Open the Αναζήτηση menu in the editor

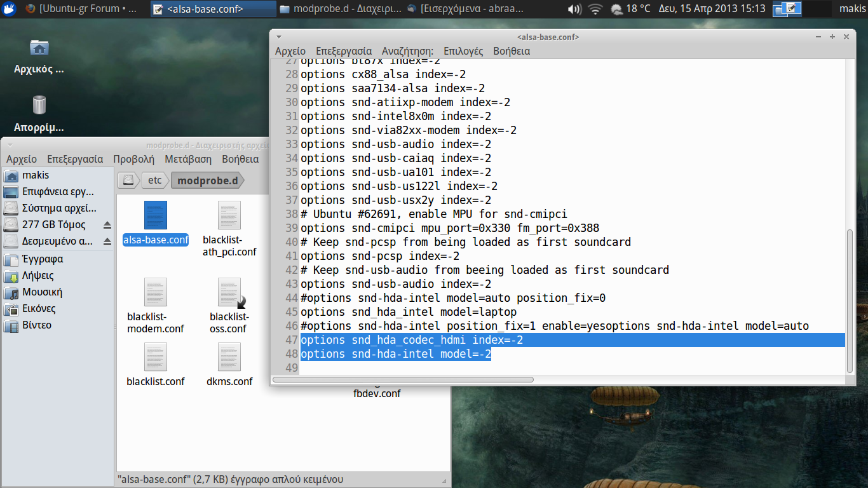tap(407, 51)
